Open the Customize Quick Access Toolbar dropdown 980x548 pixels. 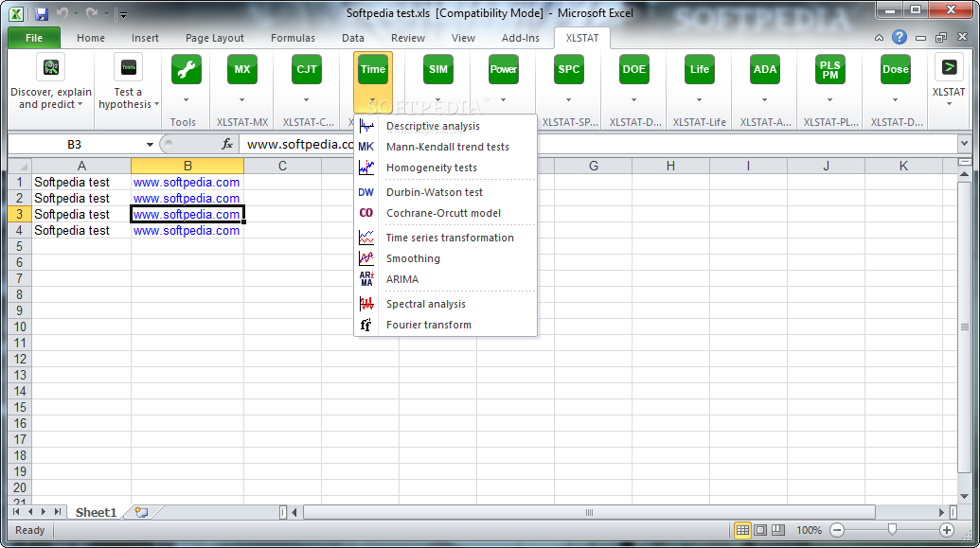123,14
